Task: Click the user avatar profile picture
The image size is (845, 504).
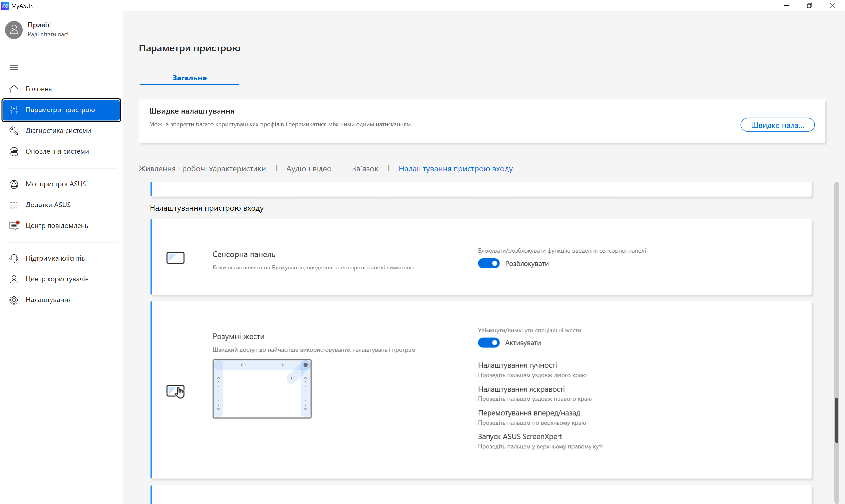Action: click(x=14, y=30)
